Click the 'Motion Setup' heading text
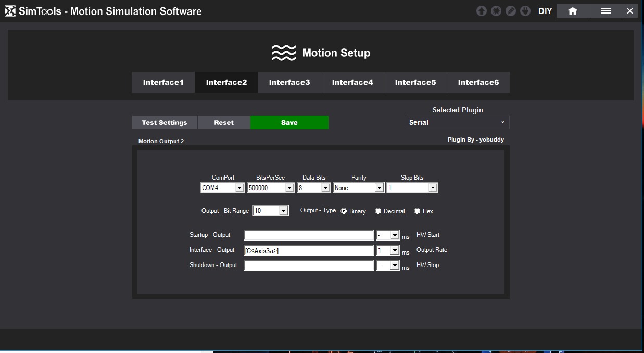Screen dimensions: 644x353 click(x=336, y=53)
